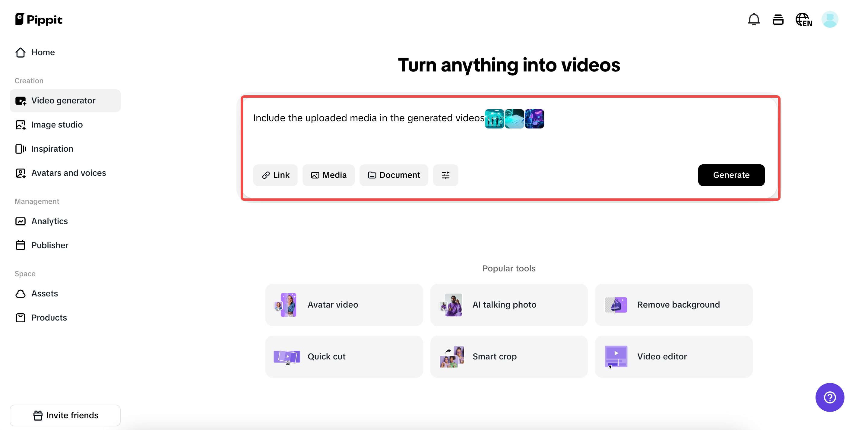
Task: Open the Products section
Action: pyautogui.click(x=49, y=318)
